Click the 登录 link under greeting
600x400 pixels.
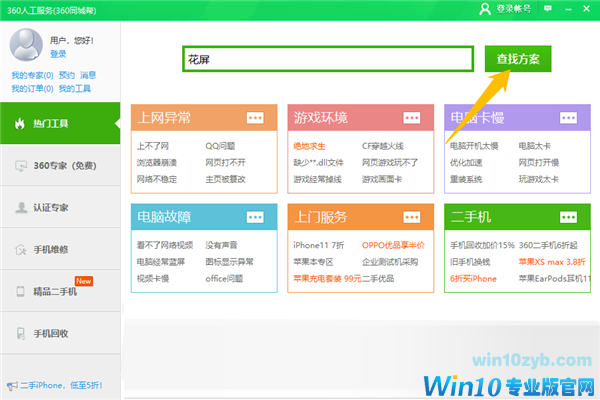[x=58, y=54]
